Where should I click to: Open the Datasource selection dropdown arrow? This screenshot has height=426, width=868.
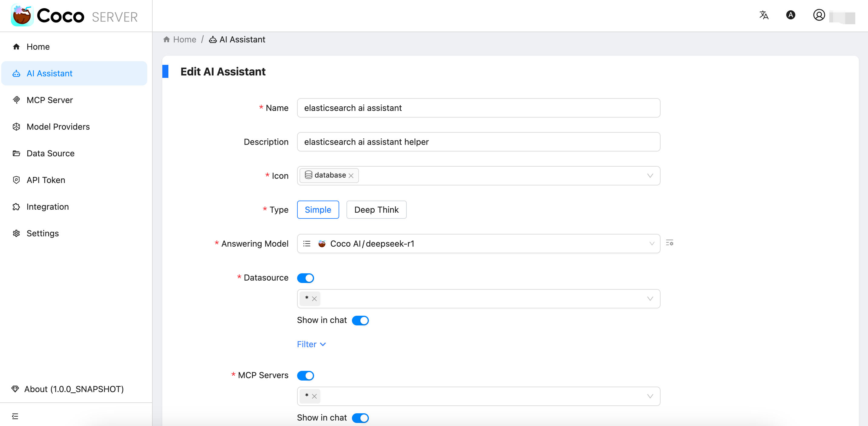point(650,299)
